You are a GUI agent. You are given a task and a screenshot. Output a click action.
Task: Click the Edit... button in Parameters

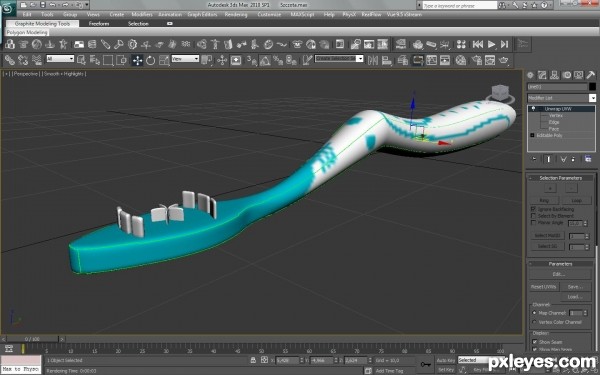click(x=559, y=274)
